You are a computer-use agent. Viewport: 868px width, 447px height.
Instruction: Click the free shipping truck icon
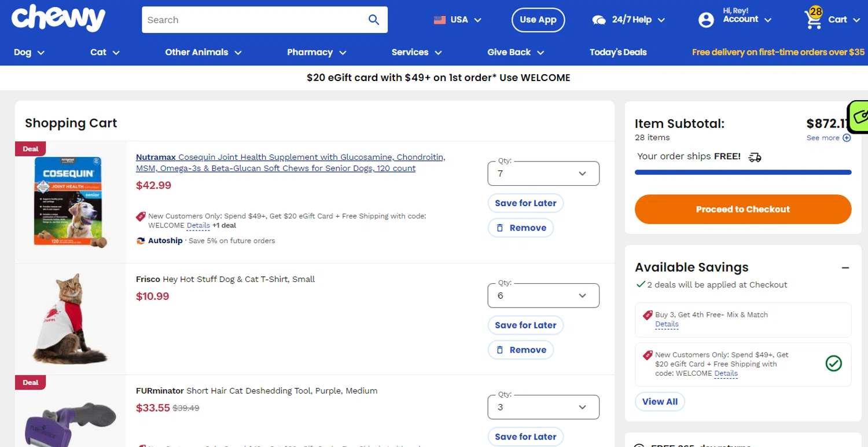coord(755,157)
